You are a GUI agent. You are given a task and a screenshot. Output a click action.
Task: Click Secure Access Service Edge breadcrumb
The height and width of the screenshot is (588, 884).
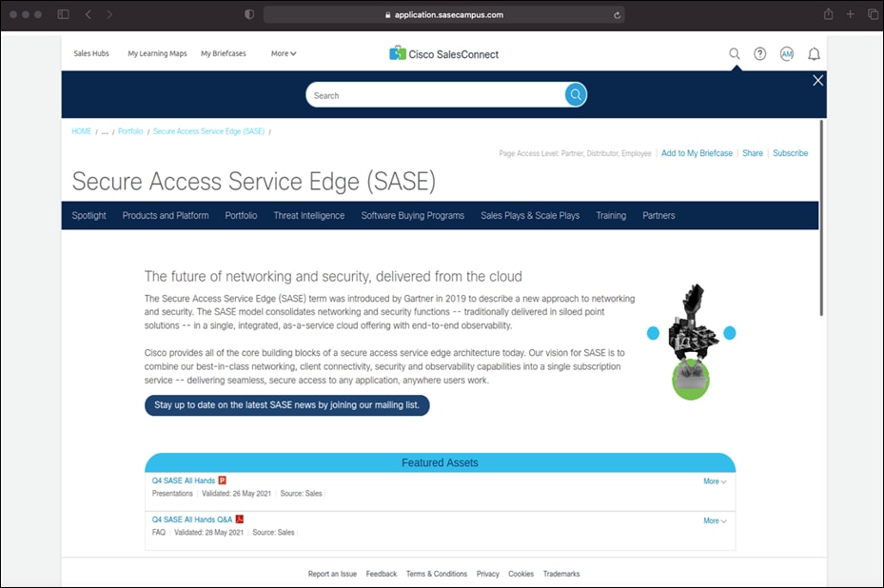point(208,131)
